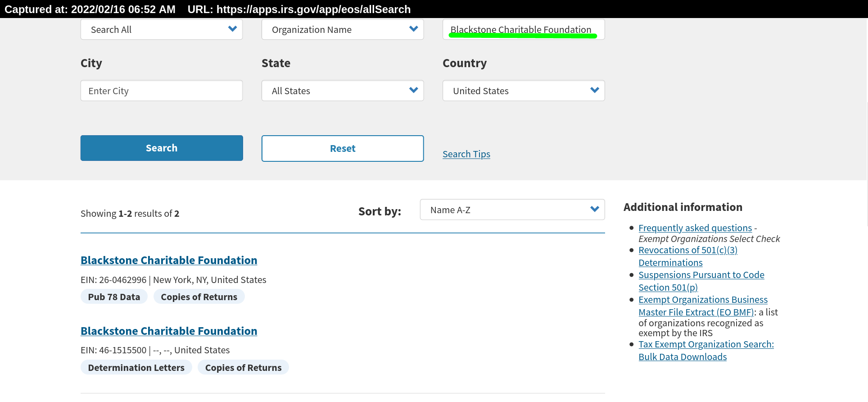Click the text 'EIN: 26-0462996 | New York, NY, United States'
The height and width of the screenshot is (402, 868).
tap(173, 280)
